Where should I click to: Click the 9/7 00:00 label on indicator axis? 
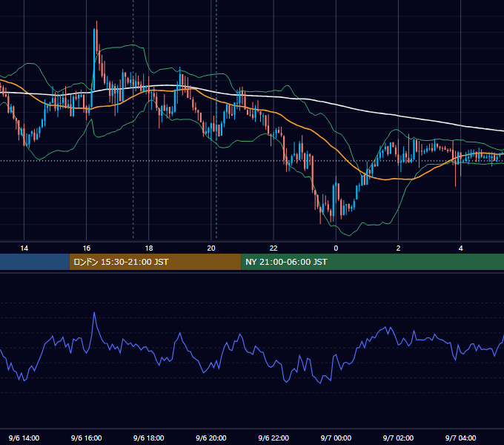pos(336,438)
